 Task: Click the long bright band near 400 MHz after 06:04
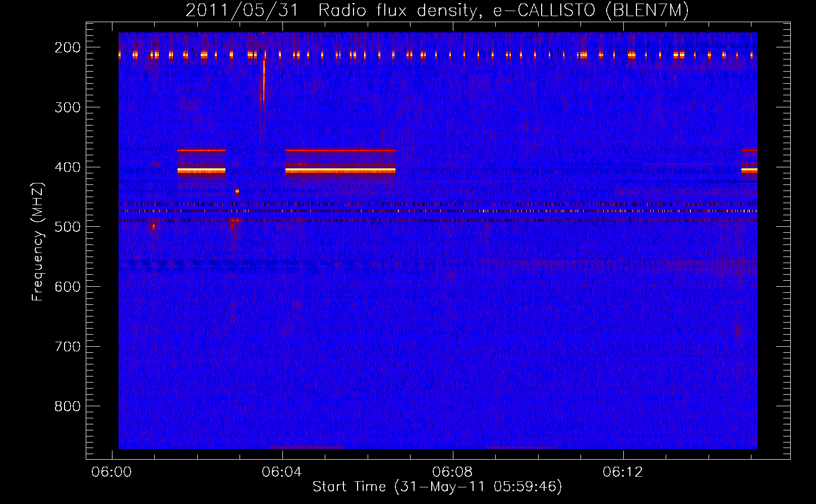click(x=340, y=171)
